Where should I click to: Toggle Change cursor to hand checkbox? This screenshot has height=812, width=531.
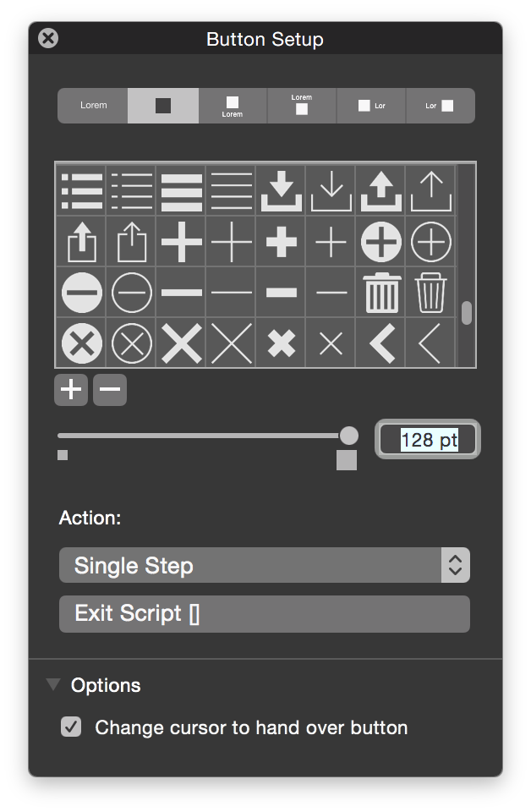tap(71, 727)
